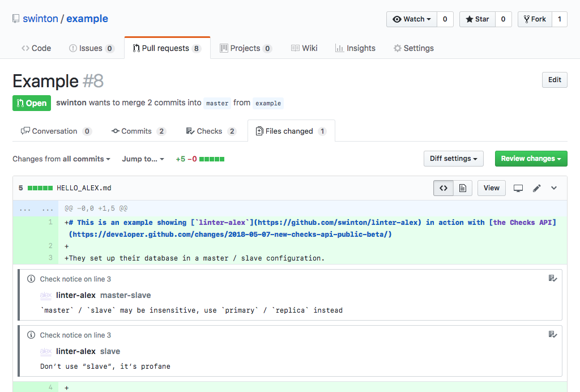Open the Files changed tab
580x392 pixels.
(292, 131)
